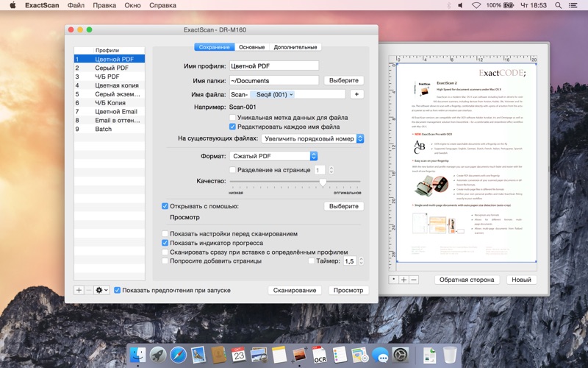Move the 'Качество' slider handle

tap(323, 183)
